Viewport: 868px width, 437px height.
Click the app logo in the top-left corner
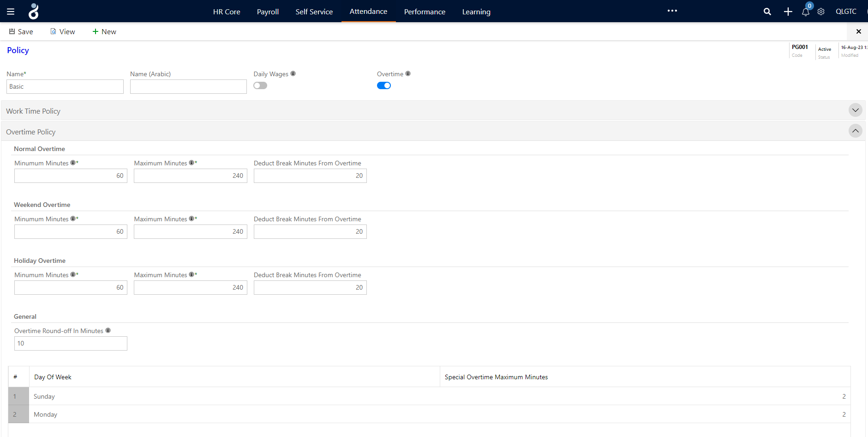(x=33, y=11)
